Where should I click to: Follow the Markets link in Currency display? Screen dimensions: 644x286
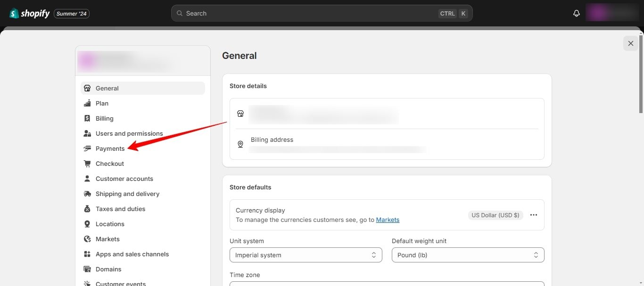[388, 220]
